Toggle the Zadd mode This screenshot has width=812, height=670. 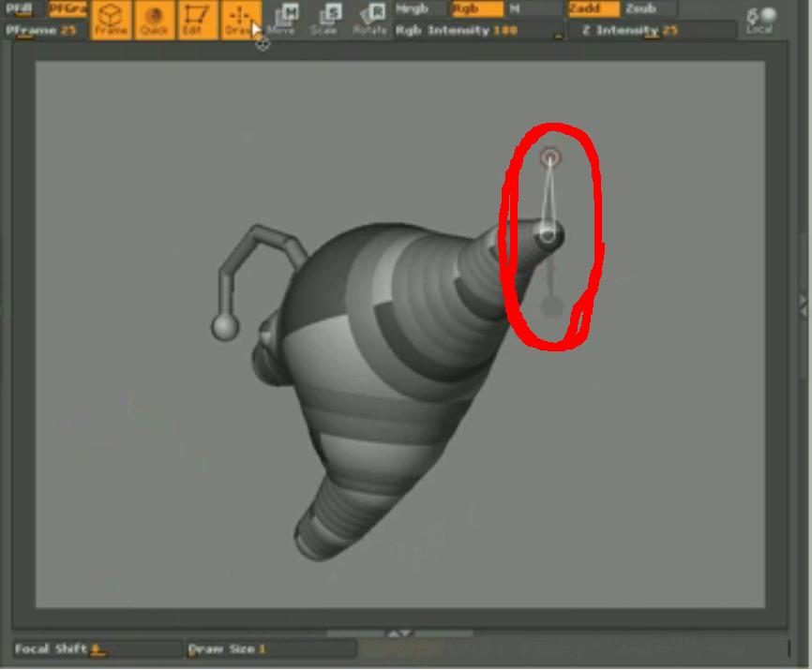593,9
